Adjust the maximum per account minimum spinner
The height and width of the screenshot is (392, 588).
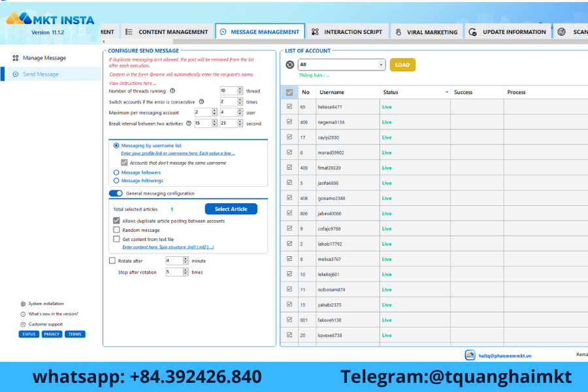[x=214, y=112]
